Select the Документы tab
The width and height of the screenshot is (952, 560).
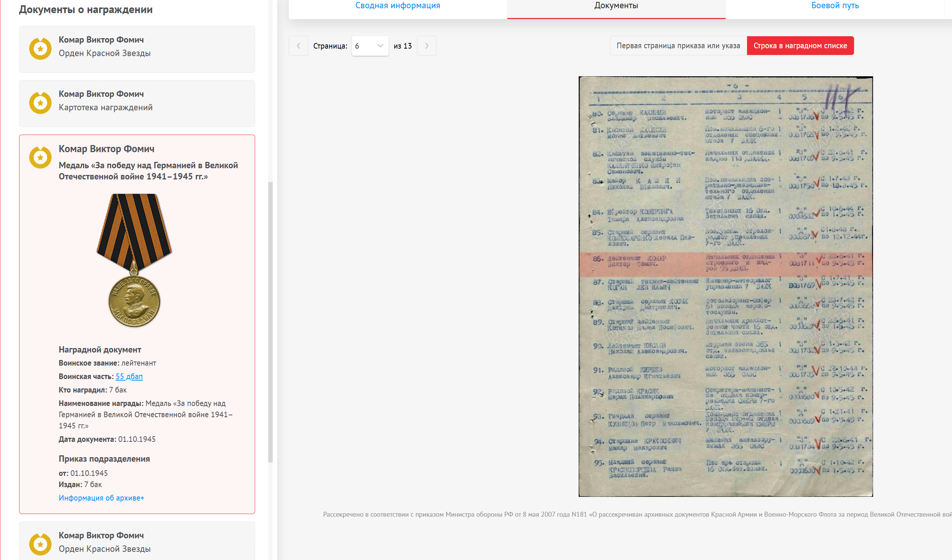pyautogui.click(x=616, y=6)
